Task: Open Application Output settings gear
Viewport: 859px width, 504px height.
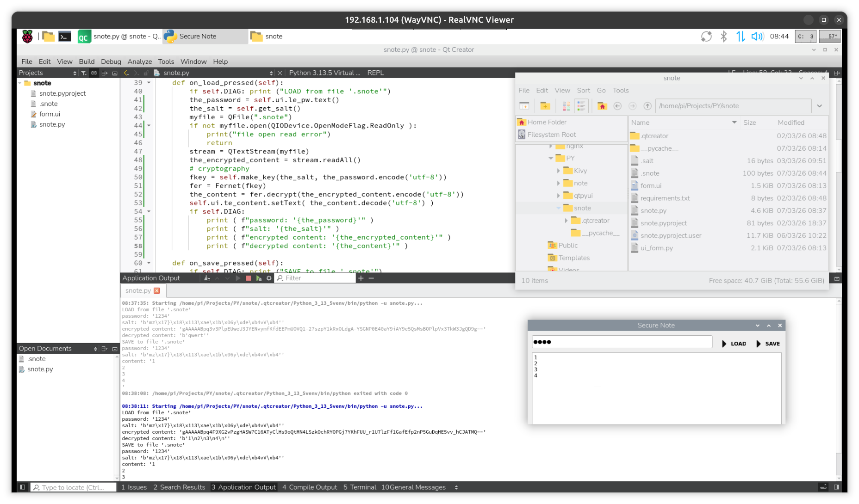Action: pyautogui.click(x=269, y=278)
